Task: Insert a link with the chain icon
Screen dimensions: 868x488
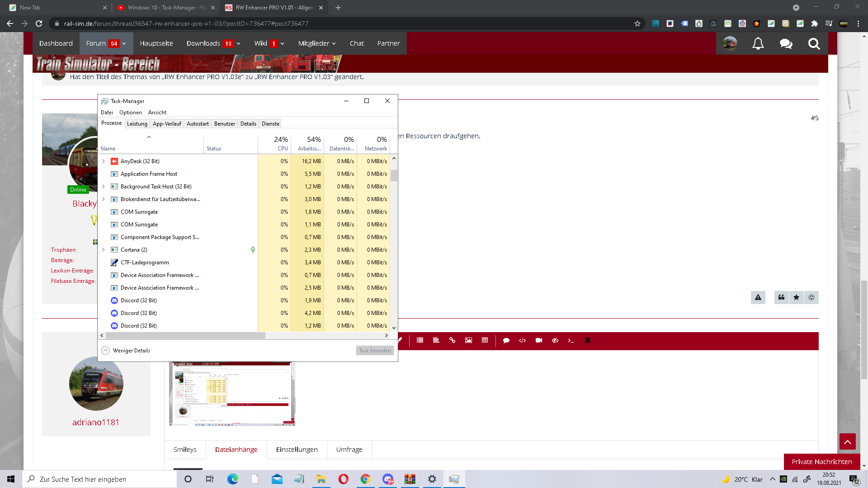Action: (x=453, y=340)
